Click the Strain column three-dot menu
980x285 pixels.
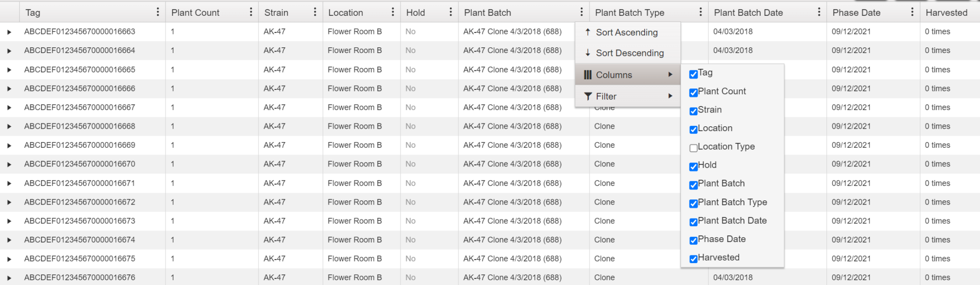(315, 12)
